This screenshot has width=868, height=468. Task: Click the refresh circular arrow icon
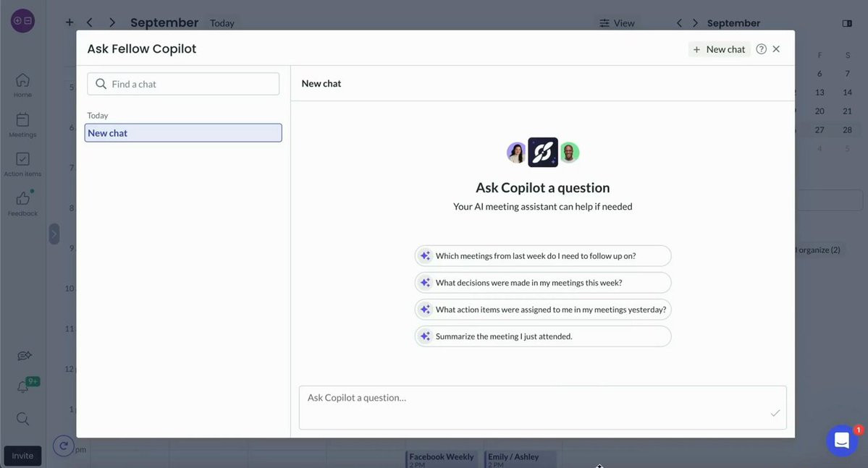coord(63,446)
